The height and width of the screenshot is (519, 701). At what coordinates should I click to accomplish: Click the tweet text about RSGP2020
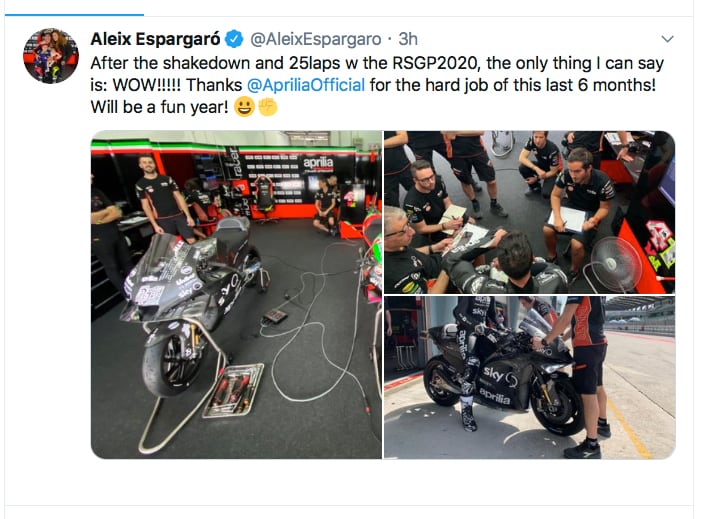[x=377, y=85]
